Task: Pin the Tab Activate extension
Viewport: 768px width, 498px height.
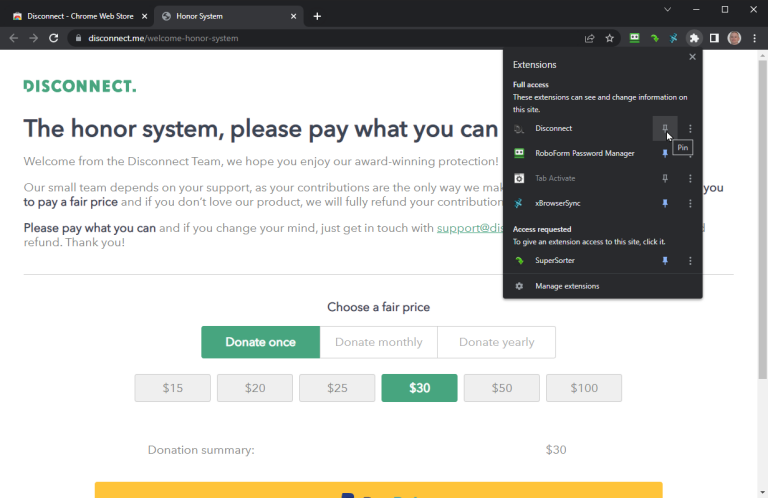Action: coord(665,178)
